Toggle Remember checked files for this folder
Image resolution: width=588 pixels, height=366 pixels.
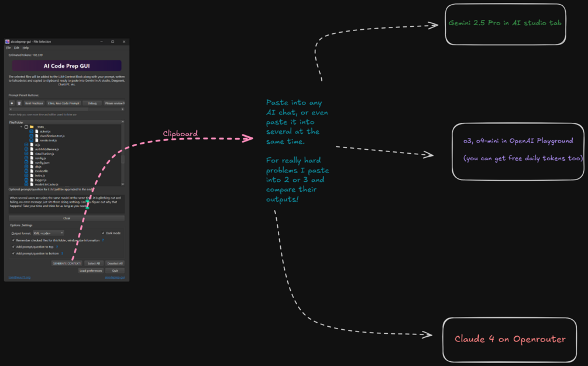click(x=13, y=240)
